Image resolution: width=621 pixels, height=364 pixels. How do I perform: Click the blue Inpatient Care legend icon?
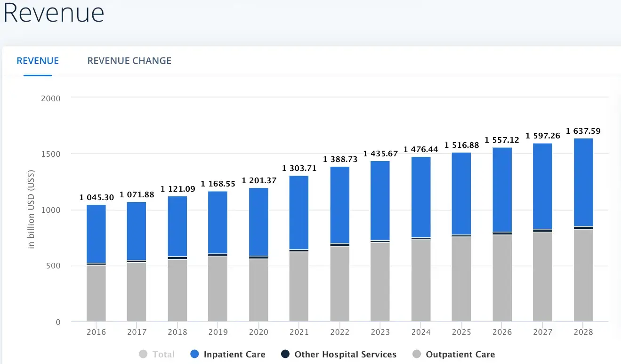(195, 354)
